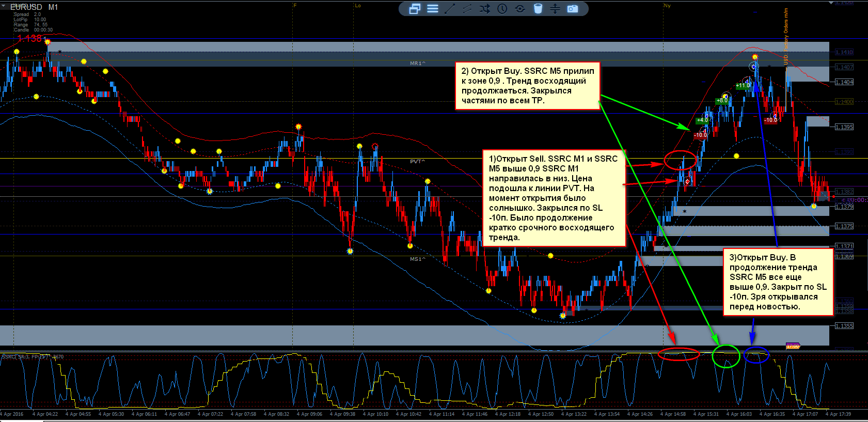Screen dimensions: 868x422
Task: Click the EURUSD M1 chart symbol label
Action: [x=34, y=7]
